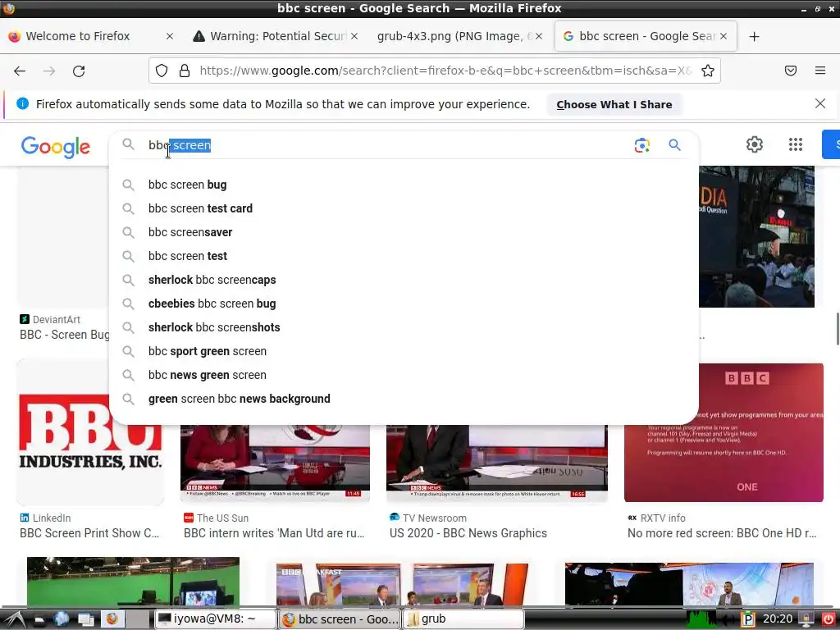Screen dimensions: 840x630
Task: Open a new tab with plus button
Action: [x=755, y=36]
